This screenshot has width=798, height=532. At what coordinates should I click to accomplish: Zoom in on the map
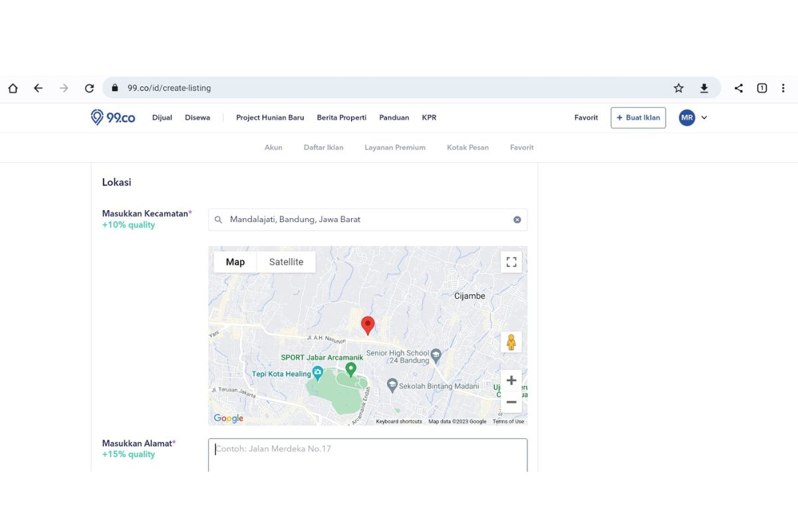coord(511,380)
